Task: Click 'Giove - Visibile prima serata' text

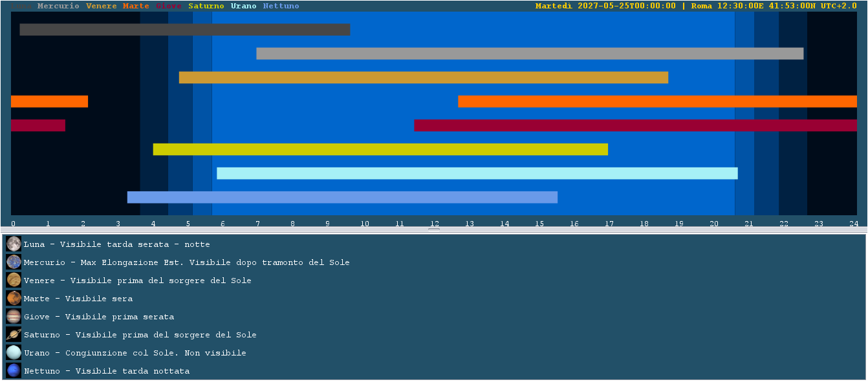Action: tap(99, 317)
